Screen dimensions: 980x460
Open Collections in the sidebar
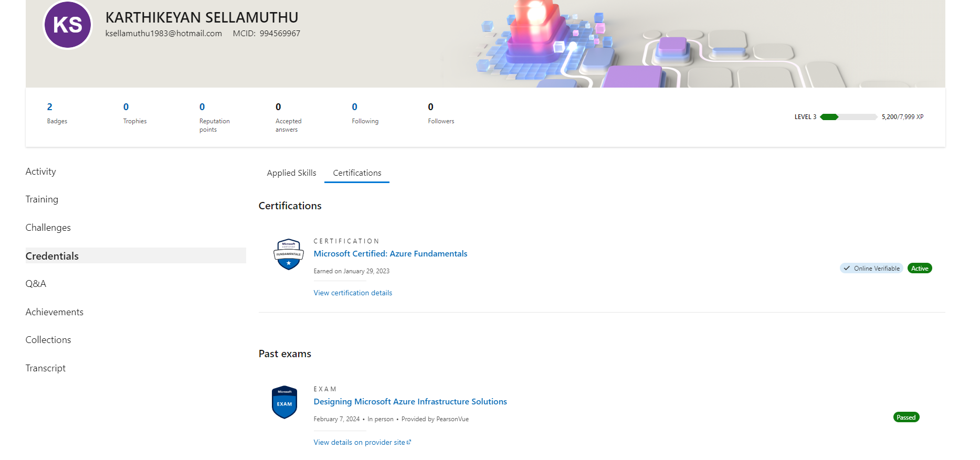coord(48,340)
